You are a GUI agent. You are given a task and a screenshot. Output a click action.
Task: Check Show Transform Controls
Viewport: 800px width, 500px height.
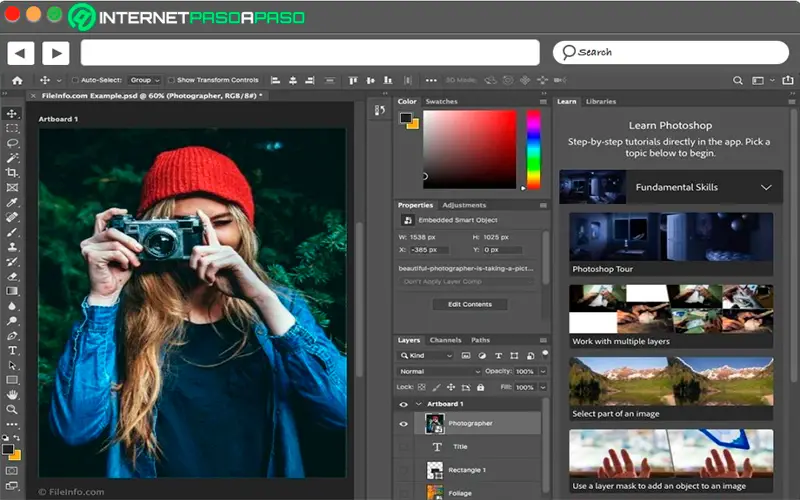(171, 80)
